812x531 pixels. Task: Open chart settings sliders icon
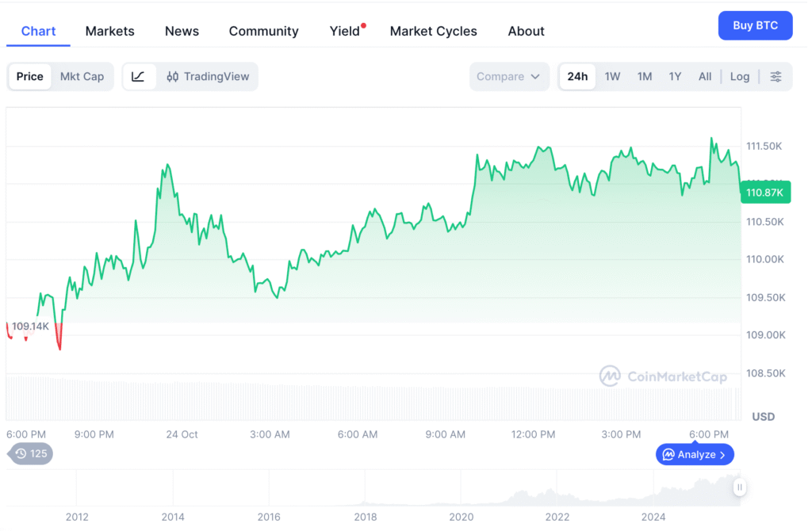[x=776, y=77]
